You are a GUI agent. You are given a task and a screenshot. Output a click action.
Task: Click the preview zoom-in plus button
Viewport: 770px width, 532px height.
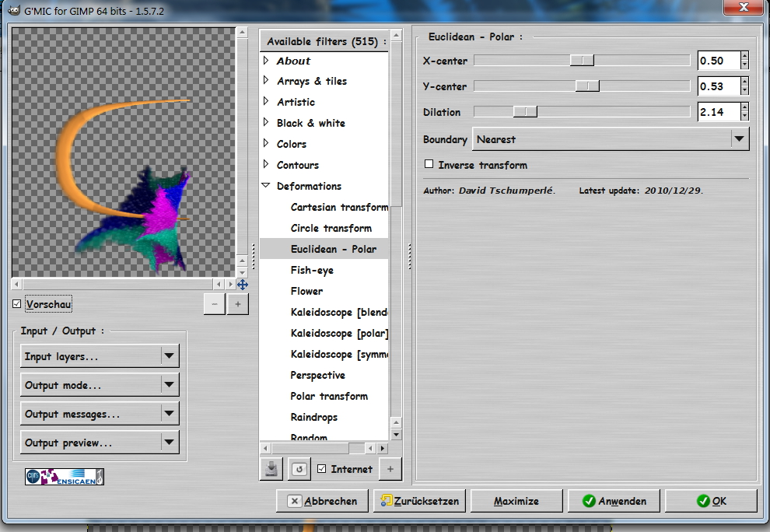click(x=238, y=304)
